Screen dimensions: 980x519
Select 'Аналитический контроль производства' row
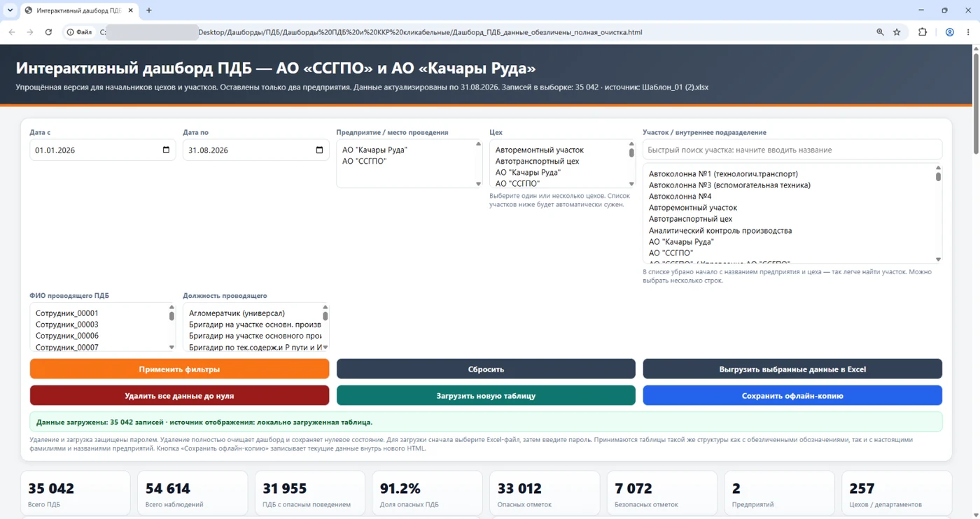pos(789,230)
